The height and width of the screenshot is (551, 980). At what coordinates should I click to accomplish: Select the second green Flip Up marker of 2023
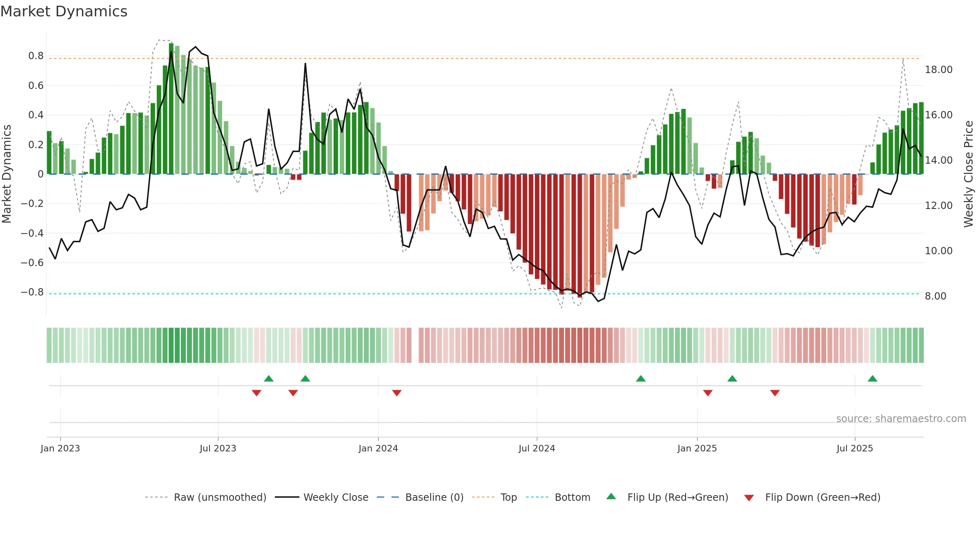(305, 378)
